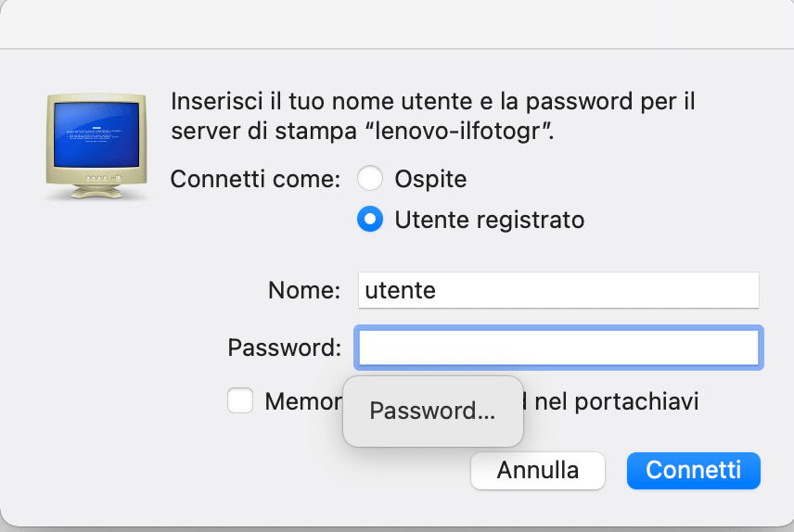
Task: Click the Nome field containing "utente"
Action: click(558, 290)
